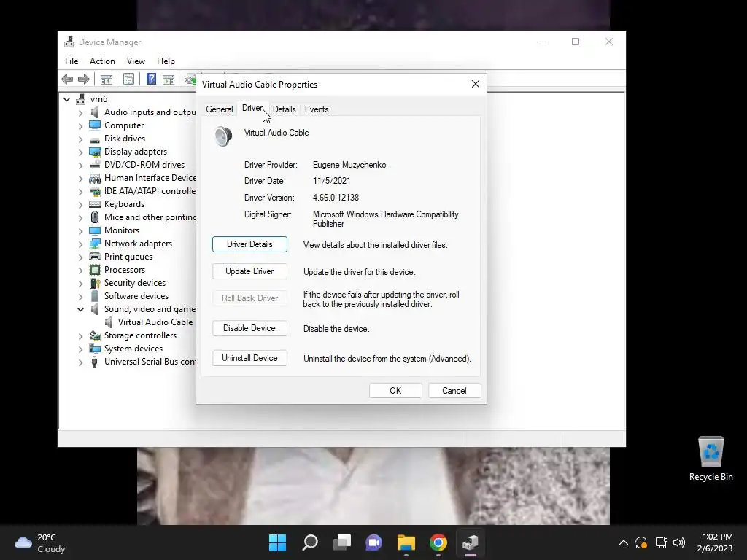Image resolution: width=747 pixels, height=560 pixels.
Task: Collapse the vm6 root node
Action: click(x=66, y=99)
